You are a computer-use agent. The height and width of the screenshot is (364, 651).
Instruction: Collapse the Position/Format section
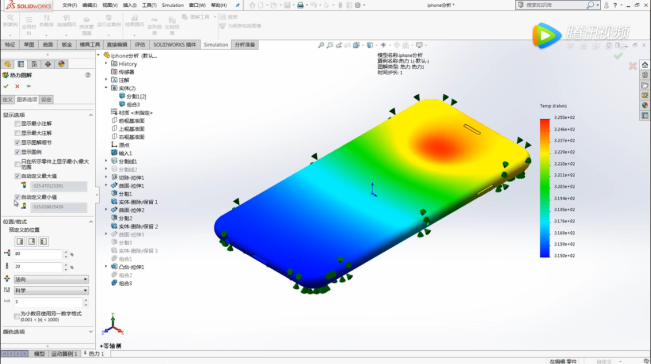pyautogui.click(x=91, y=222)
